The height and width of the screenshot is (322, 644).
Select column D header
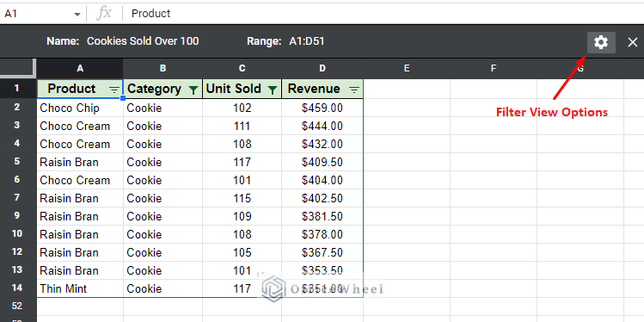coord(322,68)
